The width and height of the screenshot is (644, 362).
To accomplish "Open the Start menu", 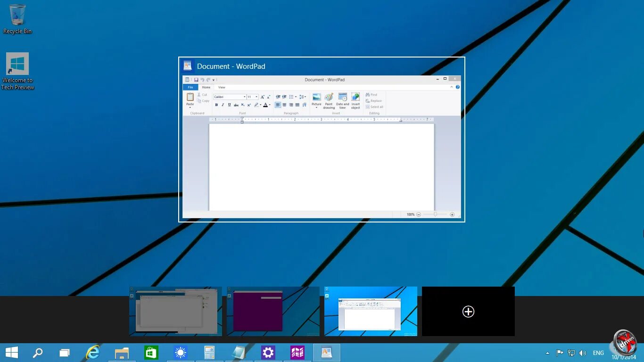I will (x=12, y=353).
